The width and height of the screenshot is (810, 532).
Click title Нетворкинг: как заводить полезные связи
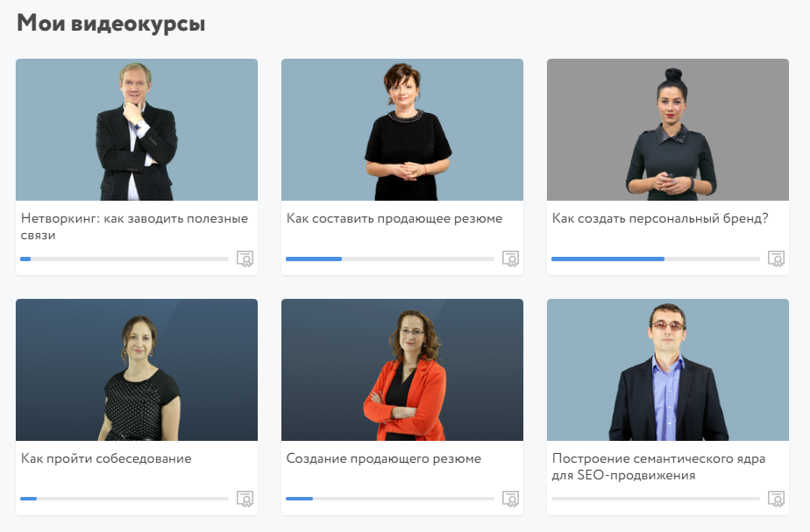[134, 227]
